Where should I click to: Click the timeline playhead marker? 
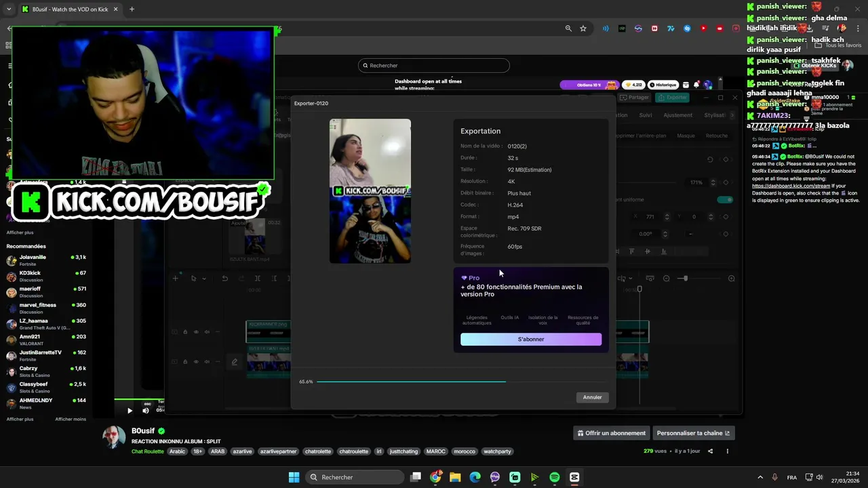pyautogui.click(x=639, y=289)
